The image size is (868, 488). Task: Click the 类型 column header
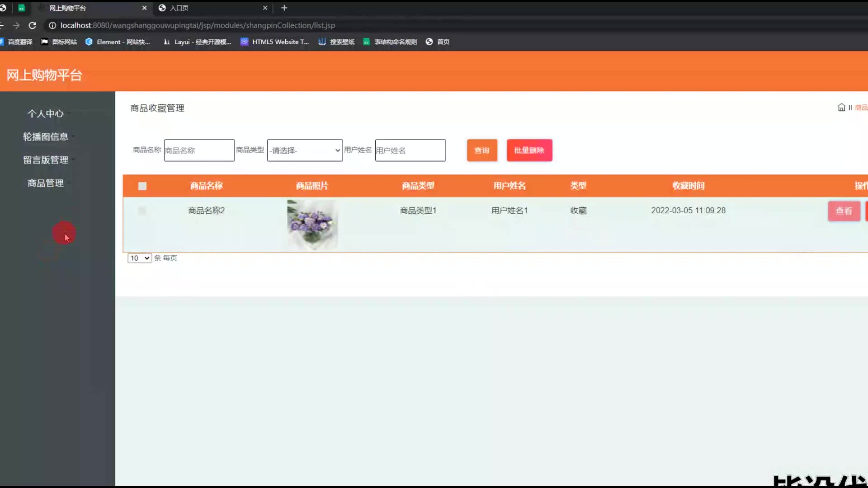(578, 186)
